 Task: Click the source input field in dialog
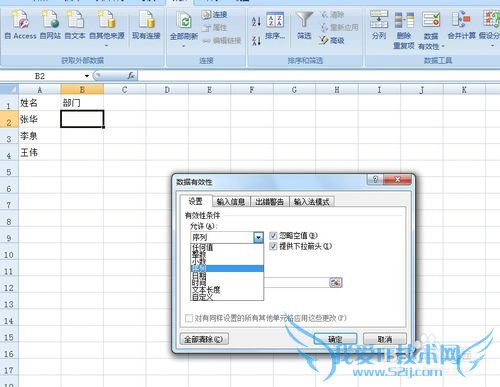tap(297, 283)
